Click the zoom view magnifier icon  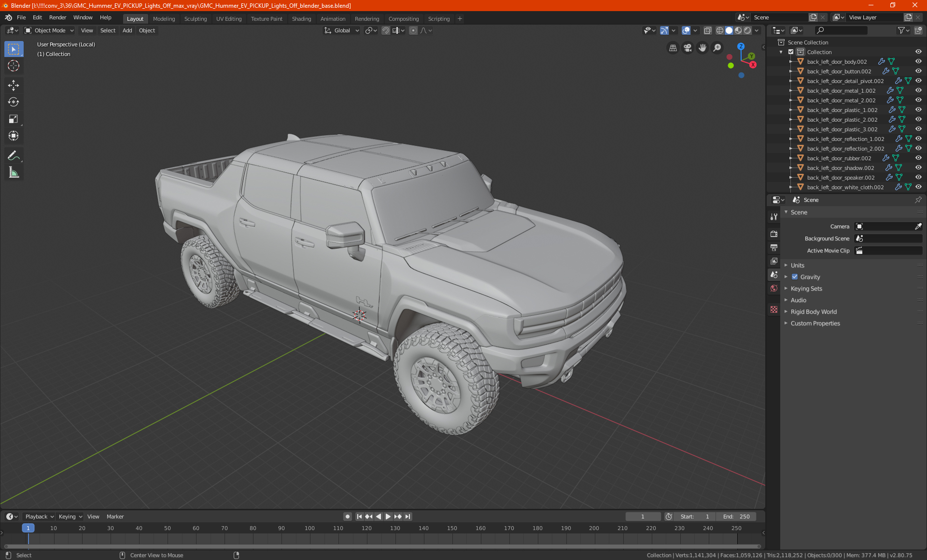coord(717,48)
